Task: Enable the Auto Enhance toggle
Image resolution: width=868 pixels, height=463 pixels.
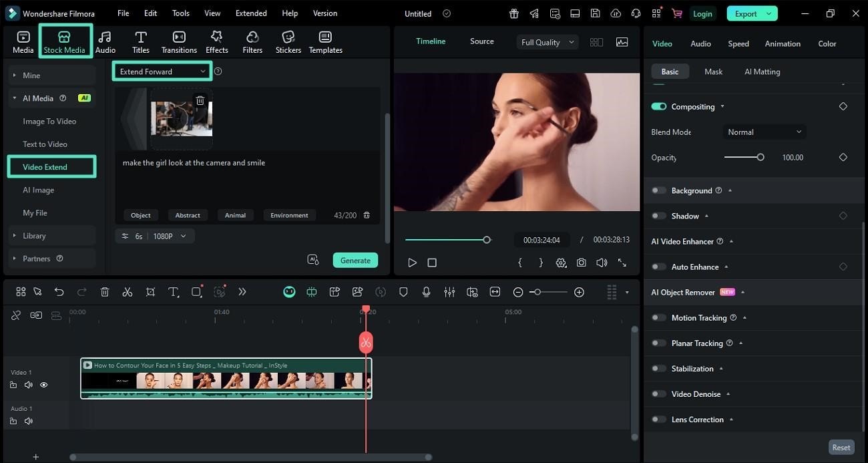Action: point(658,267)
